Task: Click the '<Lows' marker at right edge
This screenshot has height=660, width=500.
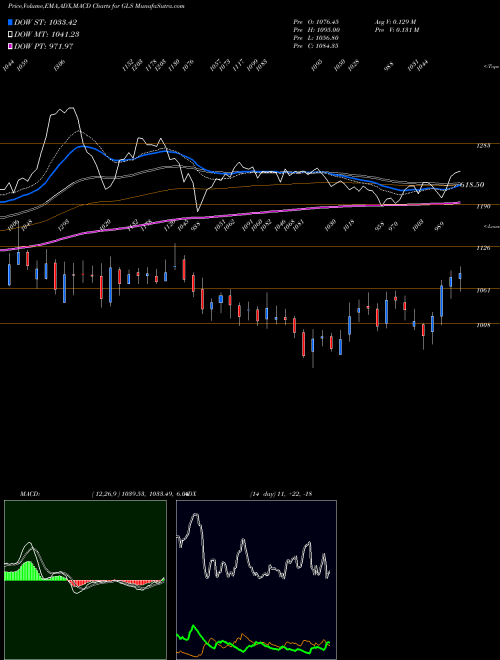Action: (x=491, y=226)
